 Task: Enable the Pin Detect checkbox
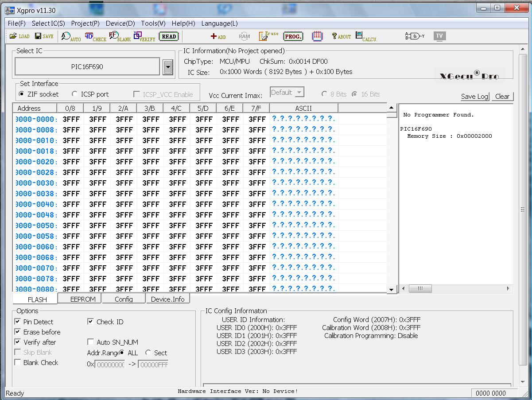18,322
